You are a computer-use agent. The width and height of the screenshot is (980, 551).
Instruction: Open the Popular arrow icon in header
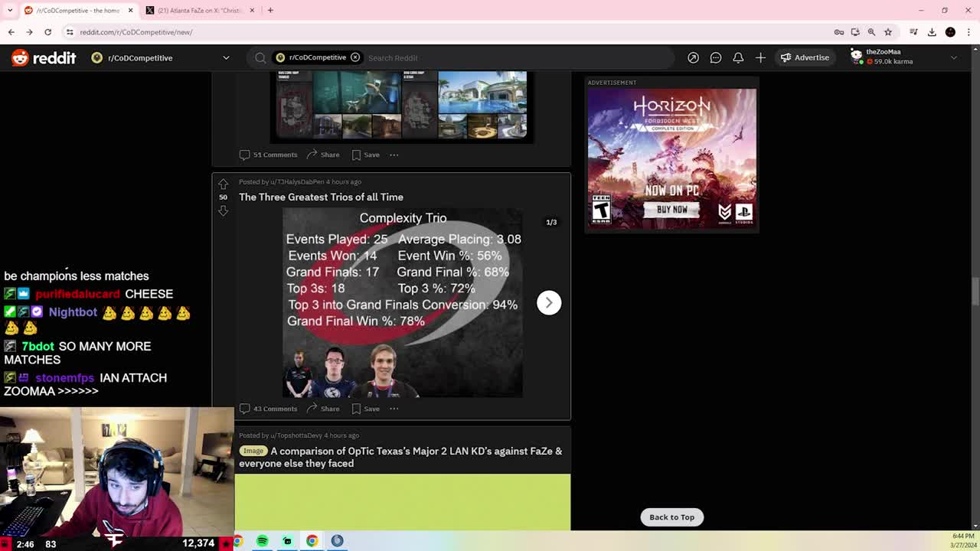(693, 57)
